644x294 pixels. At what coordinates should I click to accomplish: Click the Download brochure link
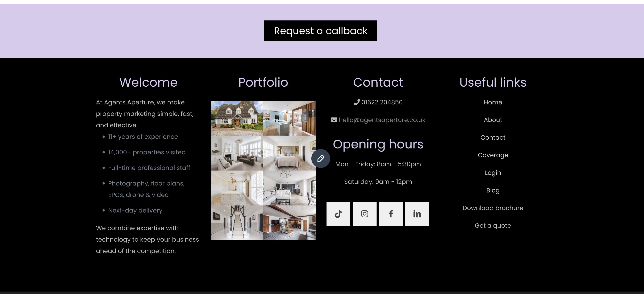coord(493,208)
